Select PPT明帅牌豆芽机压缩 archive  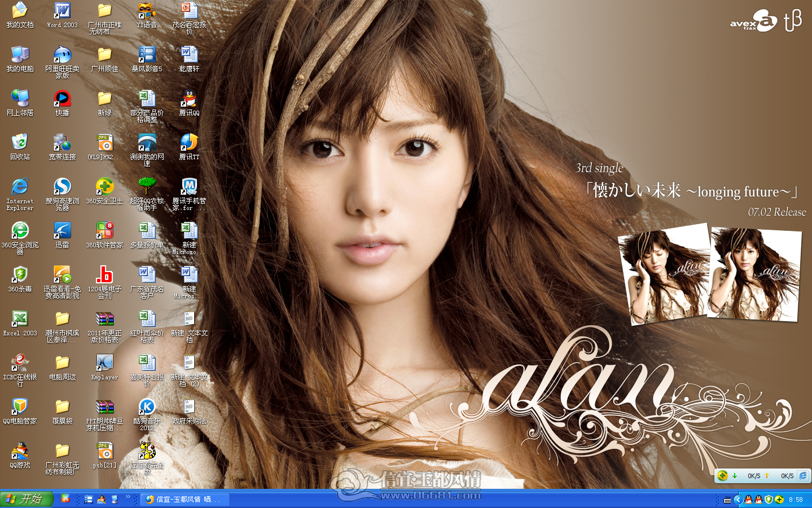click(x=104, y=415)
